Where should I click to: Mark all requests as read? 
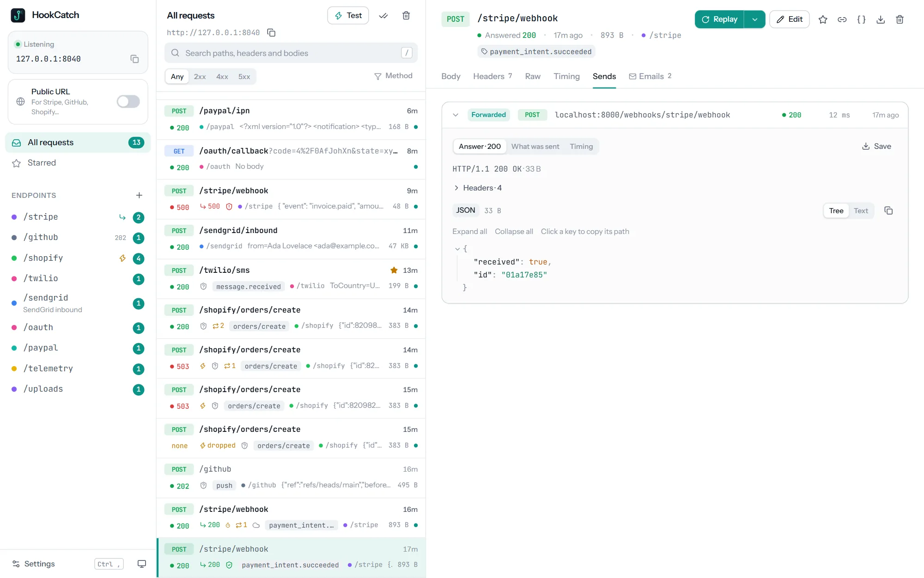383,15
